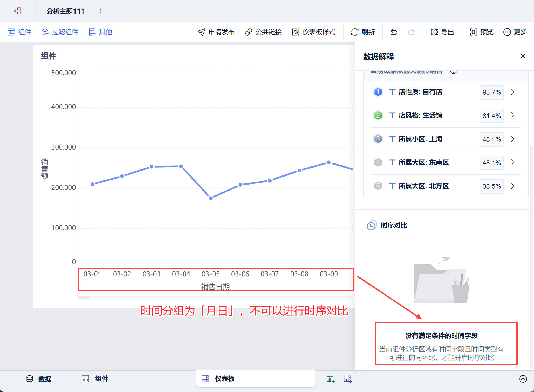
Task: Click the 刷新 refresh button
Action: [363, 32]
